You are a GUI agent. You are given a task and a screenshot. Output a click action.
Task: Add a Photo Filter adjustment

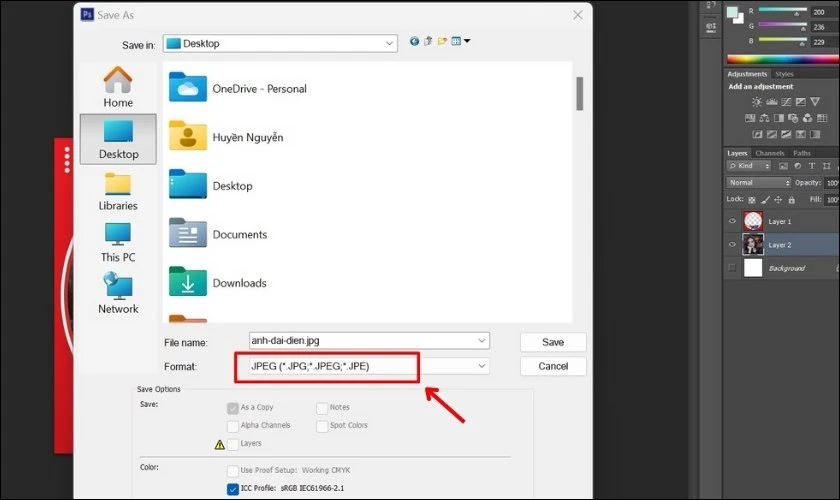click(x=793, y=118)
